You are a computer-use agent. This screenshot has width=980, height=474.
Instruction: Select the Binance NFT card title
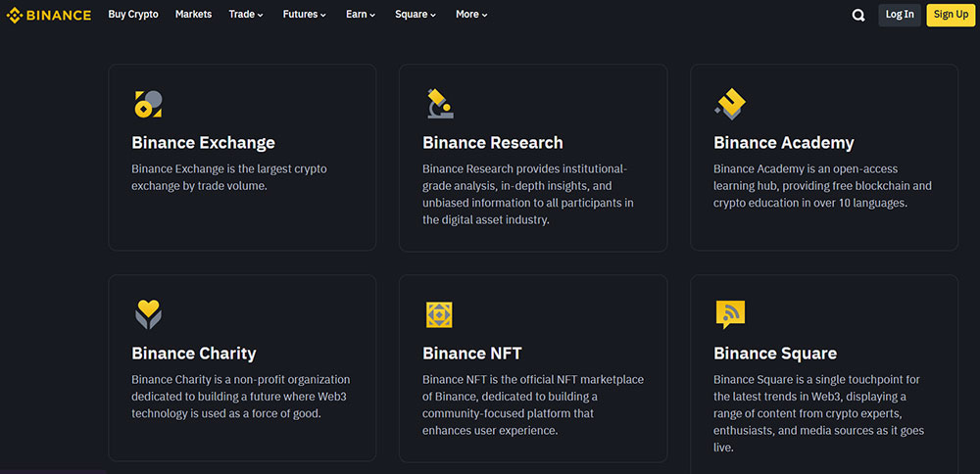471,354
